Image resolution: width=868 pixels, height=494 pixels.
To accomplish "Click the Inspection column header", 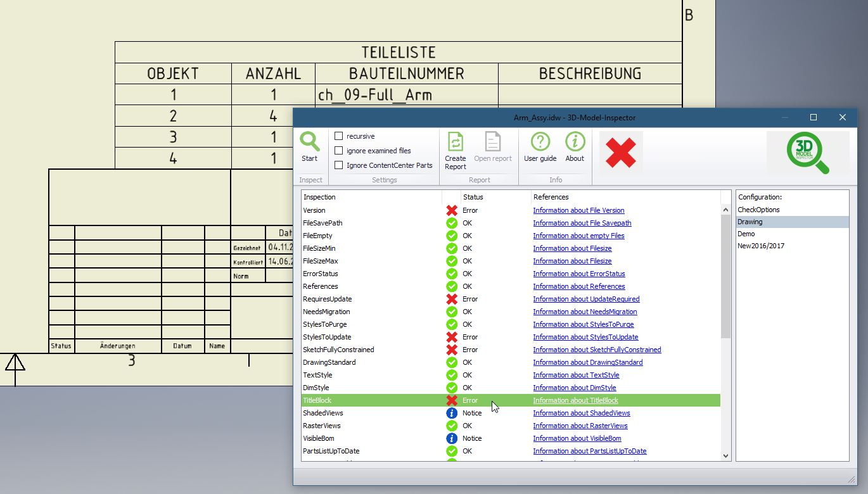I will pos(371,197).
